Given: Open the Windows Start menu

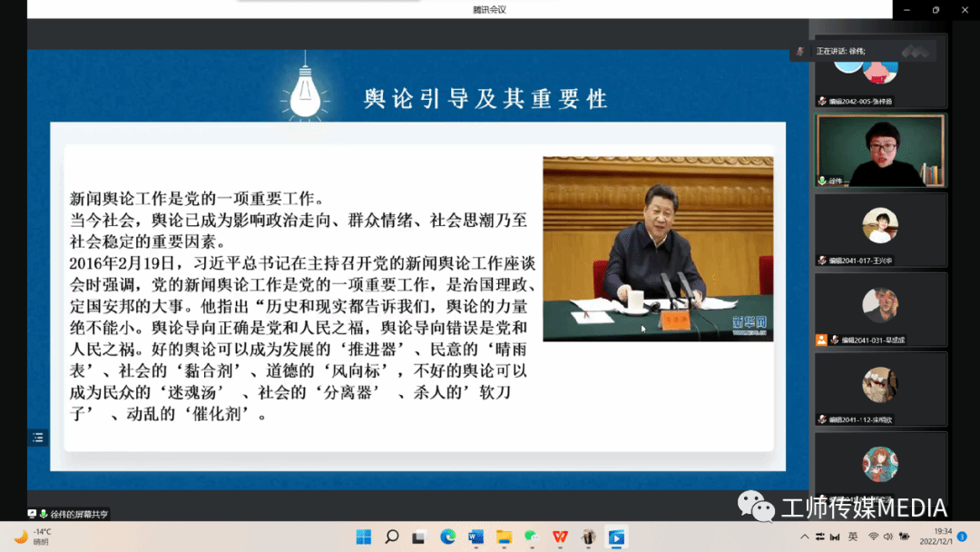Looking at the screenshot, I should (363, 537).
